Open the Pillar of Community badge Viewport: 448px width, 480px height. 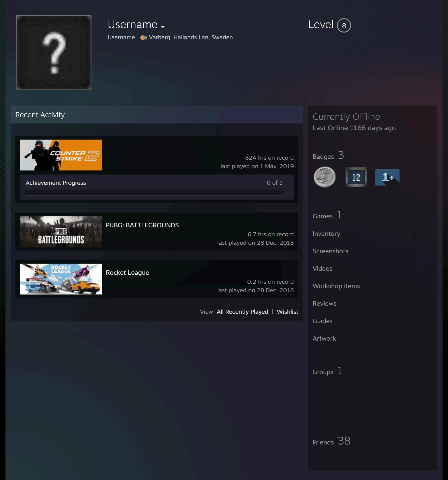tap(324, 177)
